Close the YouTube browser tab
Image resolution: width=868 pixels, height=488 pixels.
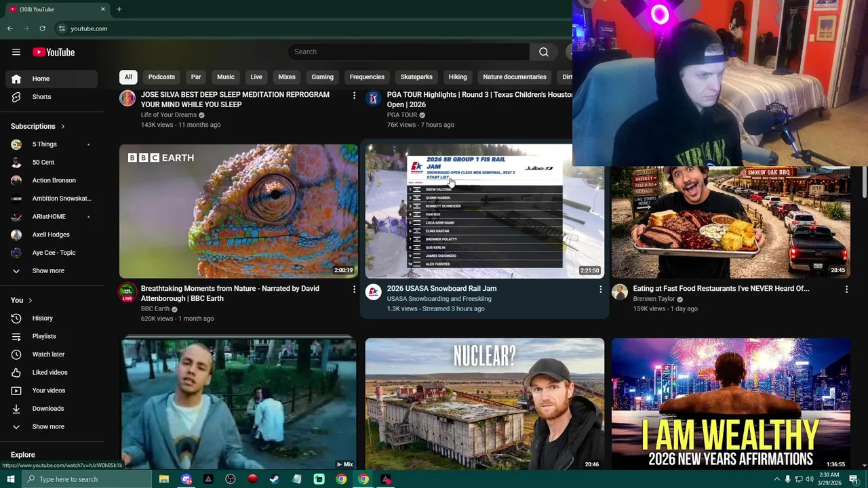[x=103, y=9]
